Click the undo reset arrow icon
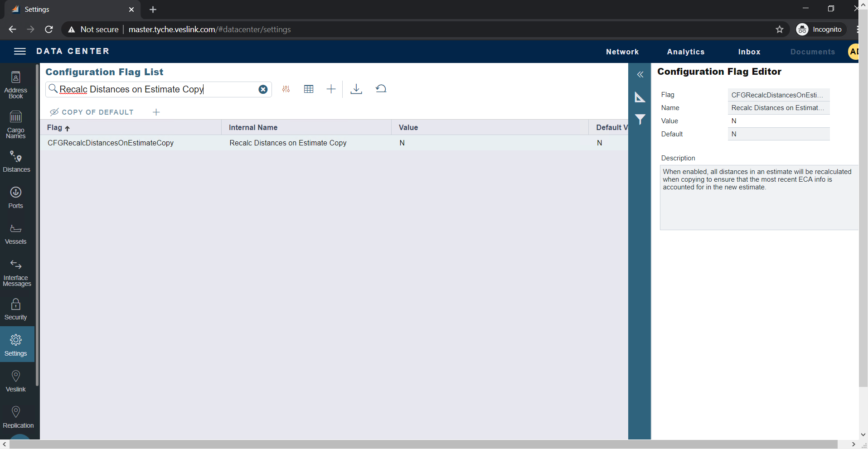This screenshot has width=868, height=449. (x=381, y=89)
